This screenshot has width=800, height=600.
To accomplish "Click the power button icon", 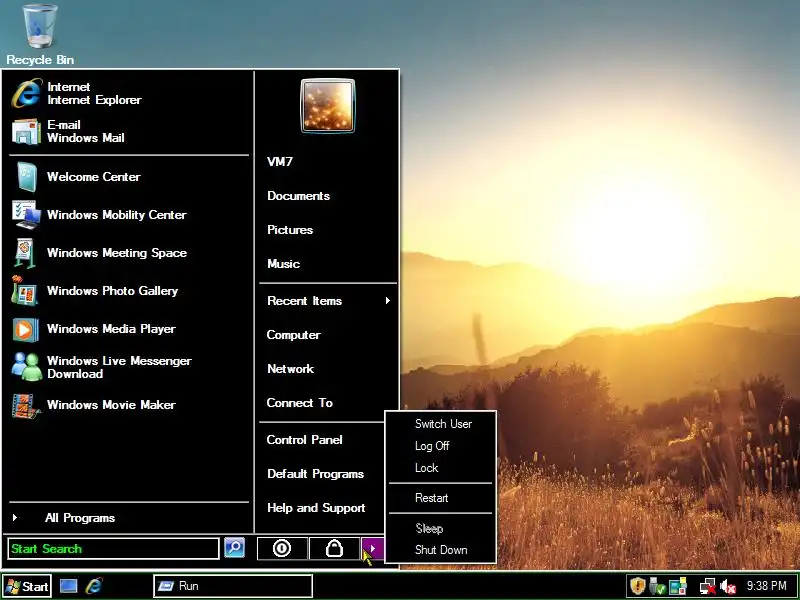I will point(282,548).
